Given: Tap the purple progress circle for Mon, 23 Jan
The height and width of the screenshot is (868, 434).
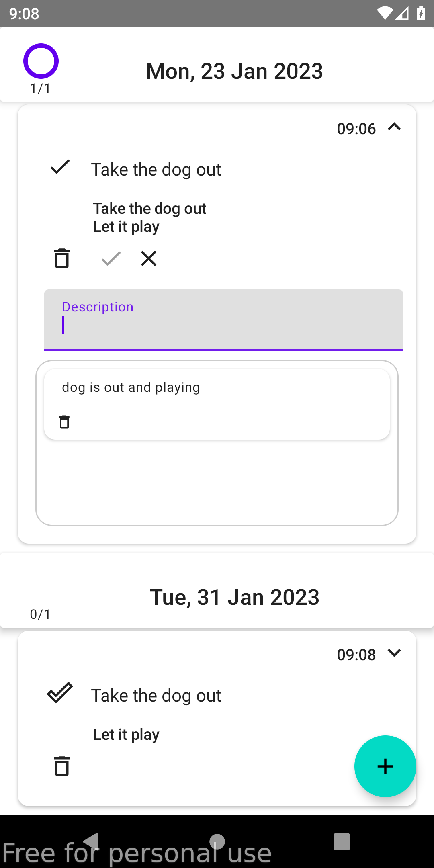Looking at the screenshot, I should coord(41,61).
